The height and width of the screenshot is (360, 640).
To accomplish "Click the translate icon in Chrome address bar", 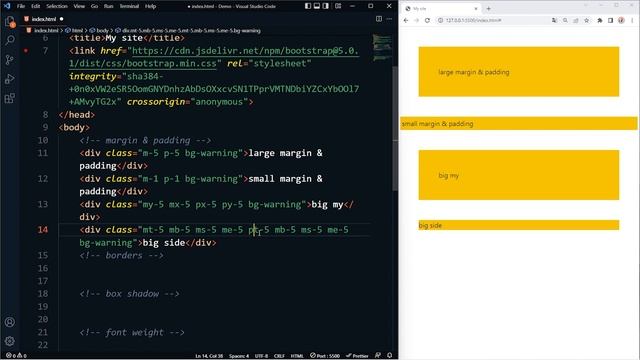I will pos(554,20).
